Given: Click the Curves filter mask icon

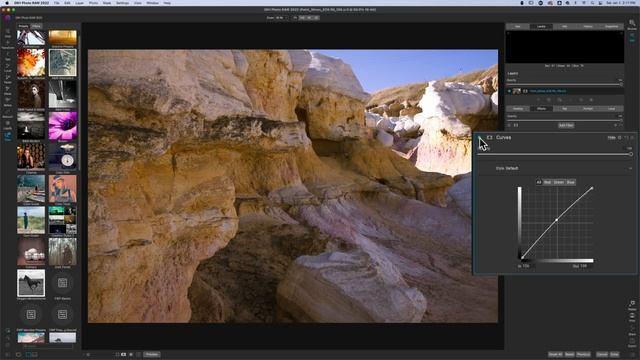Looking at the screenshot, I should click(x=489, y=138).
